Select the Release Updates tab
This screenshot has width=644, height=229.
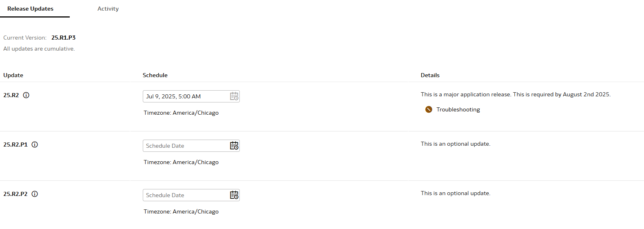[31, 9]
